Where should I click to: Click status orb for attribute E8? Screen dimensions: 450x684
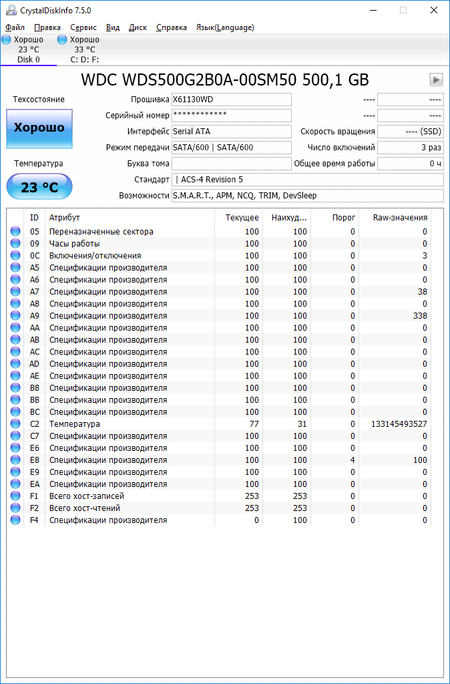click(15, 460)
